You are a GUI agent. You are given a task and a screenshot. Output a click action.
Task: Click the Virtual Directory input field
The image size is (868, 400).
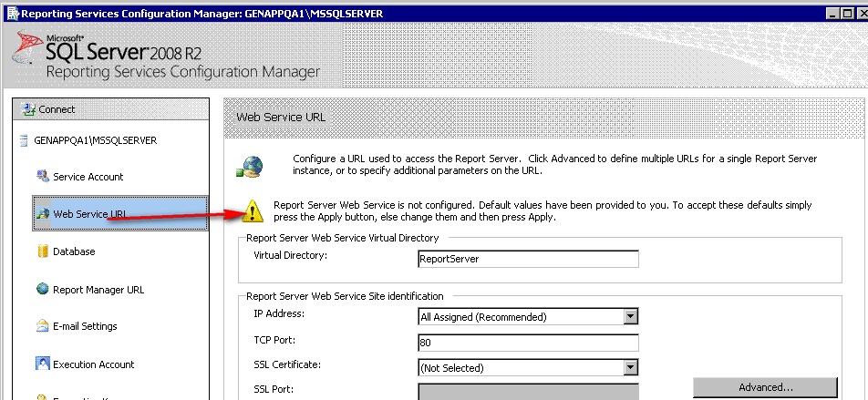528,259
